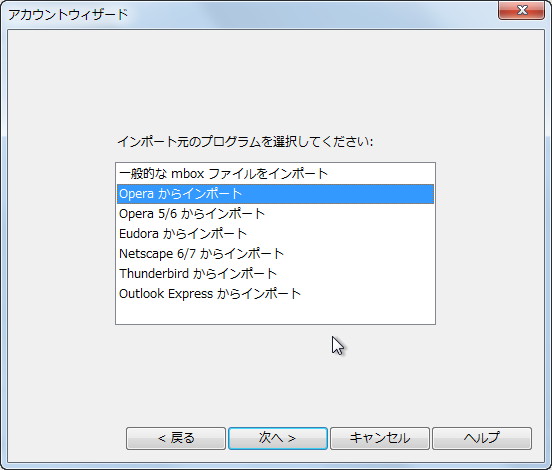Select 一般的な mbox ファイルをインポート option
This screenshot has width=552, height=470.
click(275, 174)
